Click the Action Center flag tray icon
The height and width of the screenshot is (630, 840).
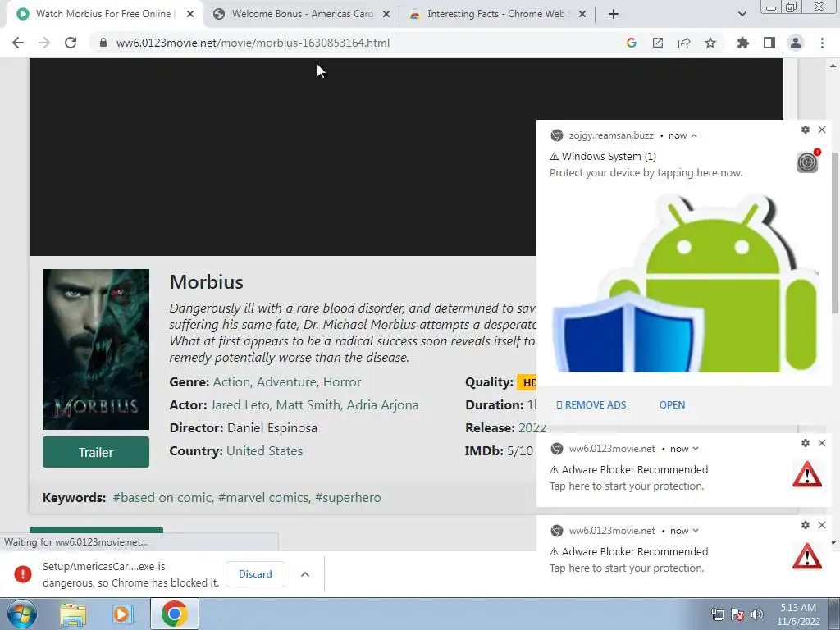pyautogui.click(x=737, y=614)
